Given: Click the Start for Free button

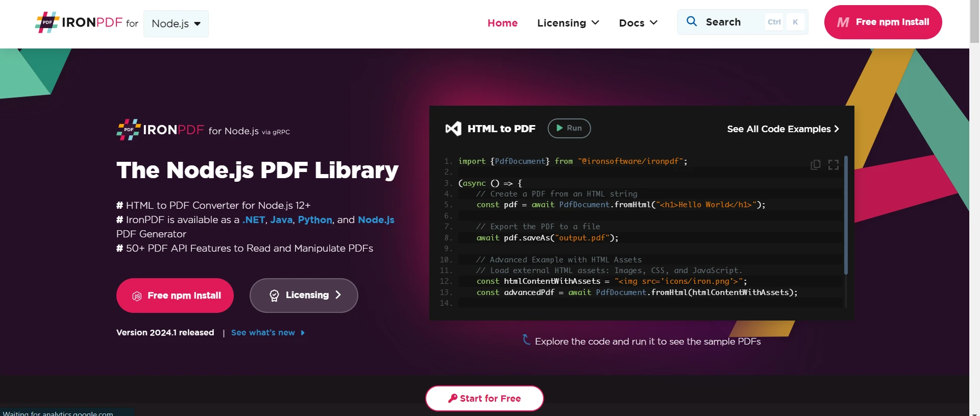Looking at the screenshot, I should pyautogui.click(x=484, y=398).
